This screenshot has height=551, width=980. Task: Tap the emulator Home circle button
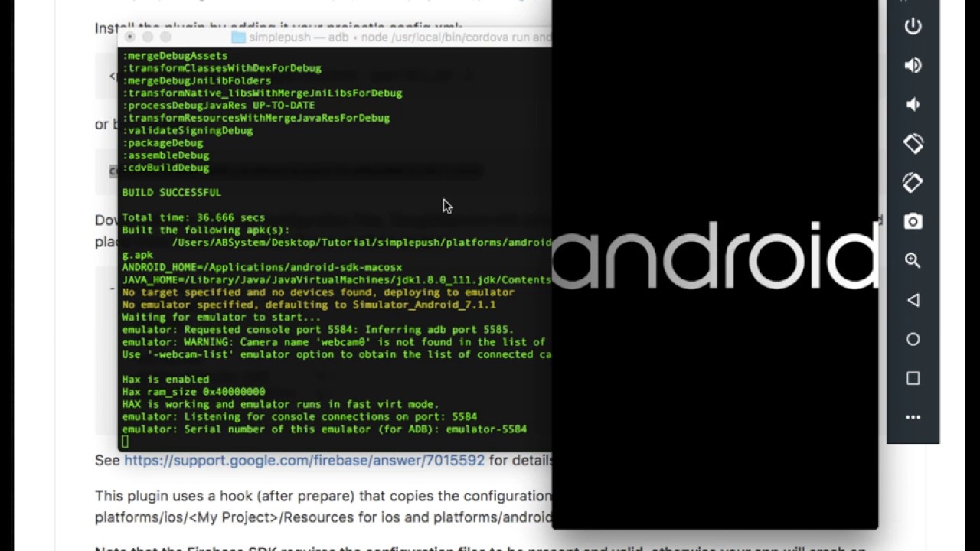pos(913,339)
